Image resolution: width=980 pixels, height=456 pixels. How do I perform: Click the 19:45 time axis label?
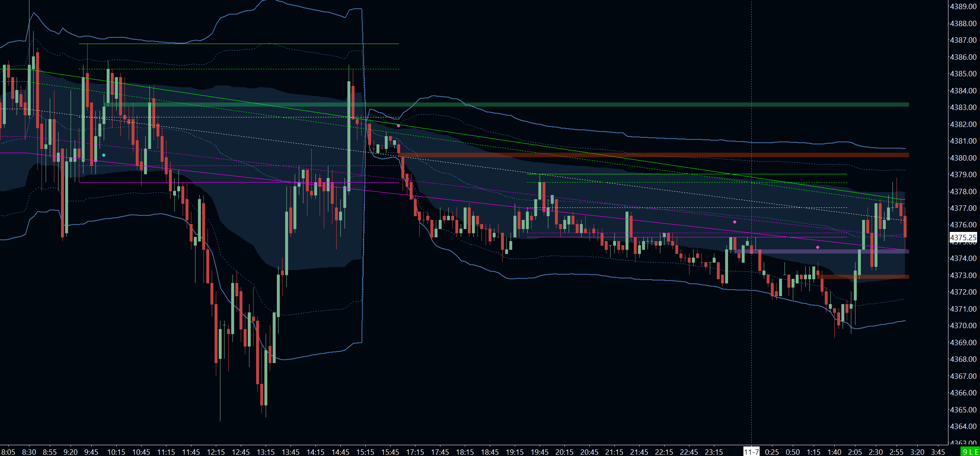point(540,452)
